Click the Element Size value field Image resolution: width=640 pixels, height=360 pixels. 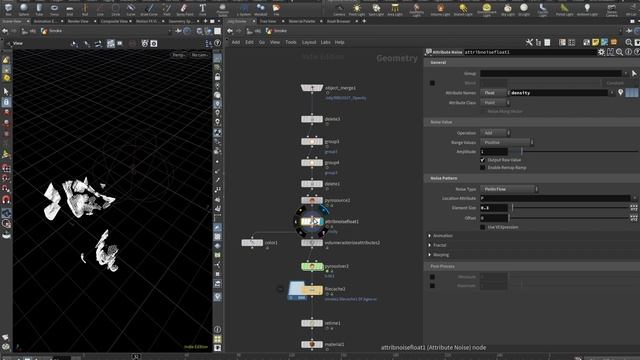tap(494, 208)
